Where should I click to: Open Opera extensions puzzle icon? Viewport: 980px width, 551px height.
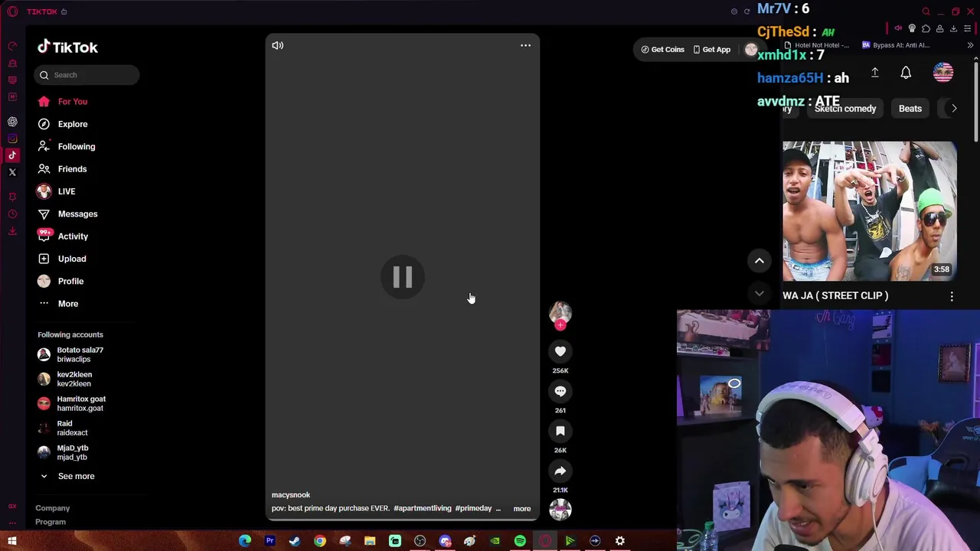(926, 28)
